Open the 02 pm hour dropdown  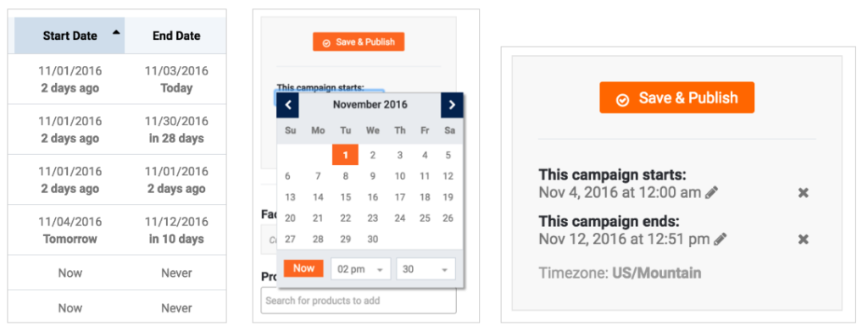(x=360, y=269)
